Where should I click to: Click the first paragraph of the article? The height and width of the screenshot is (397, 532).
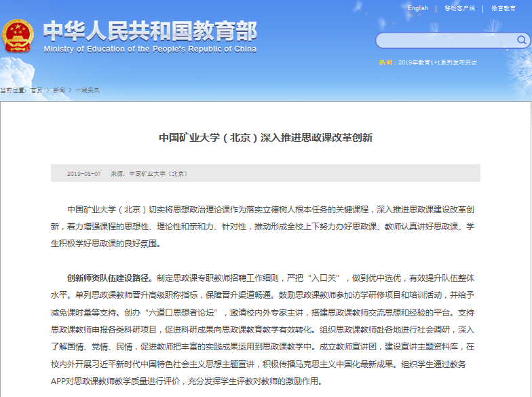(x=265, y=226)
